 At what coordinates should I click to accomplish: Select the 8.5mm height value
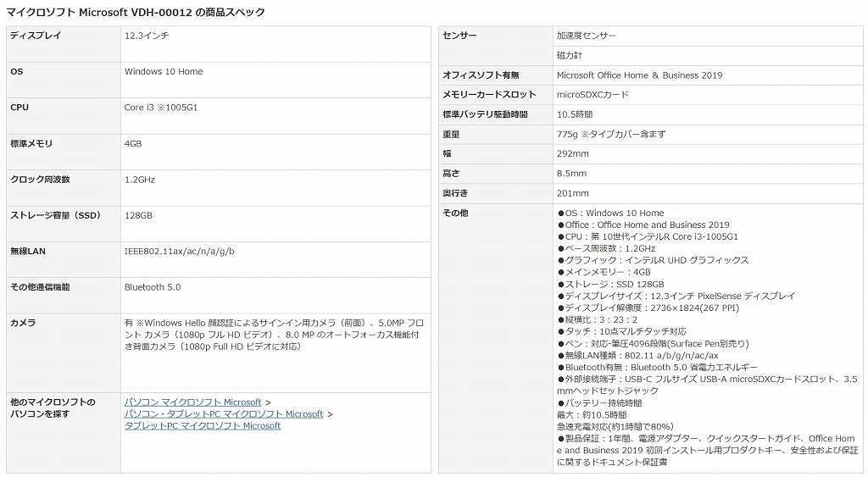point(571,174)
